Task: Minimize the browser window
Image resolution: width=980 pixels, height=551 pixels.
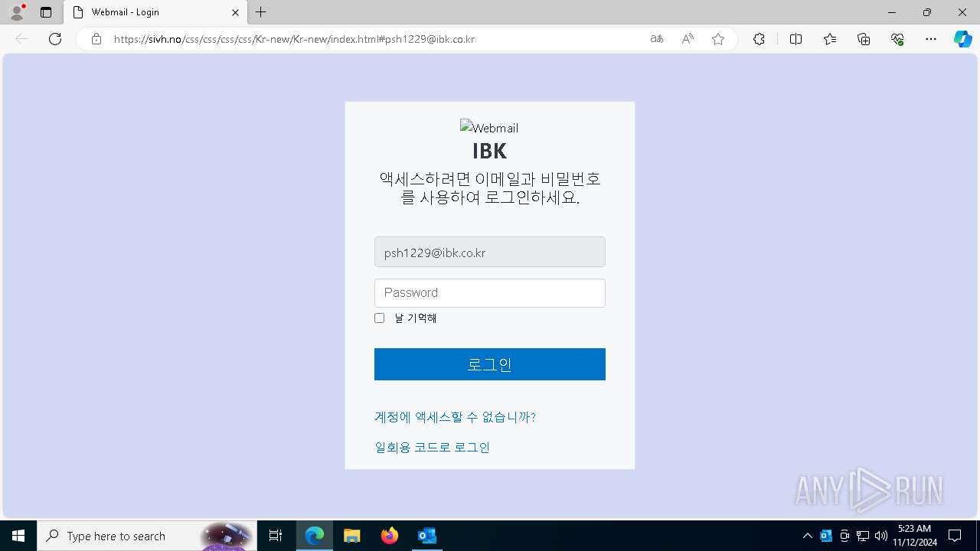Action: click(x=892, y=12)
